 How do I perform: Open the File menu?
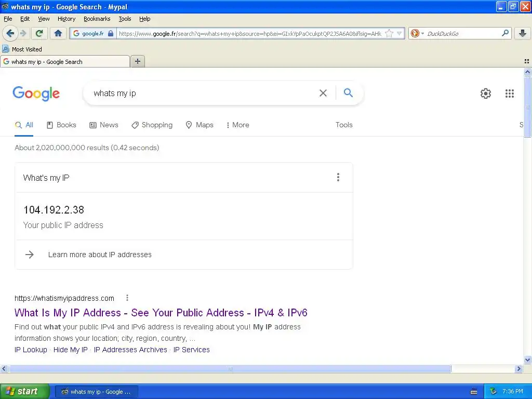pos(8,19)
